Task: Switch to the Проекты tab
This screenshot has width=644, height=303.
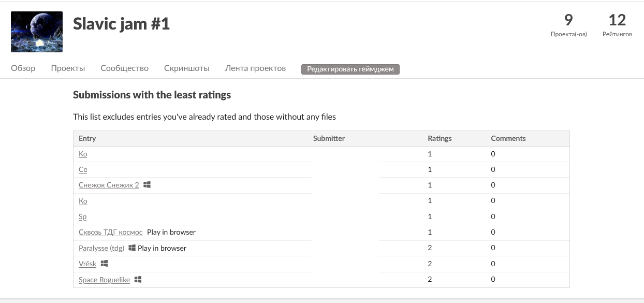Action: point(68,68)
